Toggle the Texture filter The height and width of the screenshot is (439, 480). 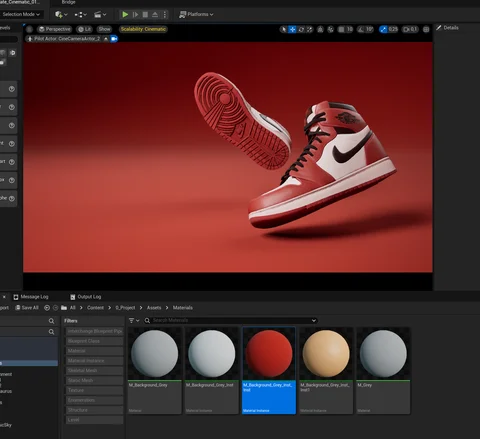94,390
